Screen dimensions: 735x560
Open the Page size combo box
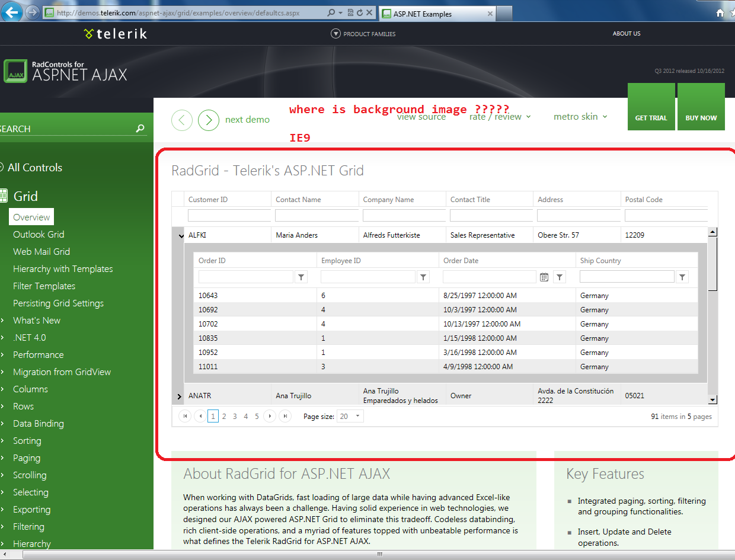tap(350, 417)
